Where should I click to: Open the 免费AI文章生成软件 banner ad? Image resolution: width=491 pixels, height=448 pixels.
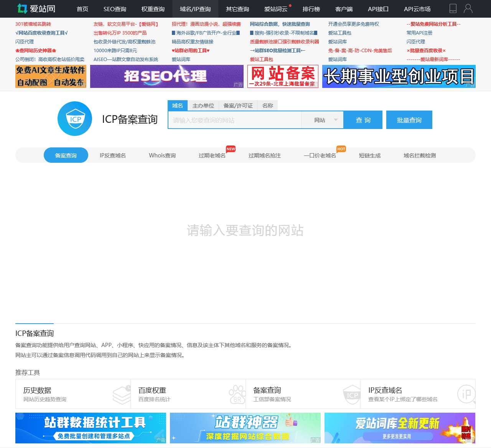coord(51,76)
